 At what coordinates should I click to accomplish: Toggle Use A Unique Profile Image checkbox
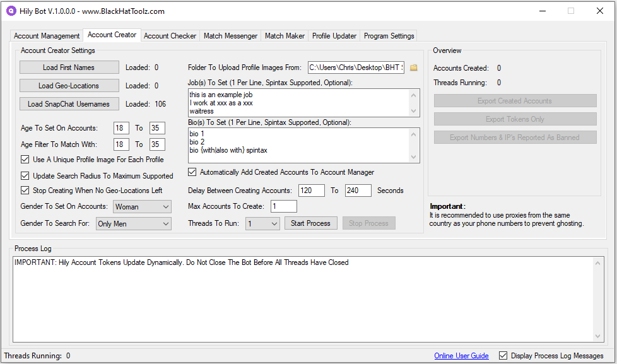25,160
